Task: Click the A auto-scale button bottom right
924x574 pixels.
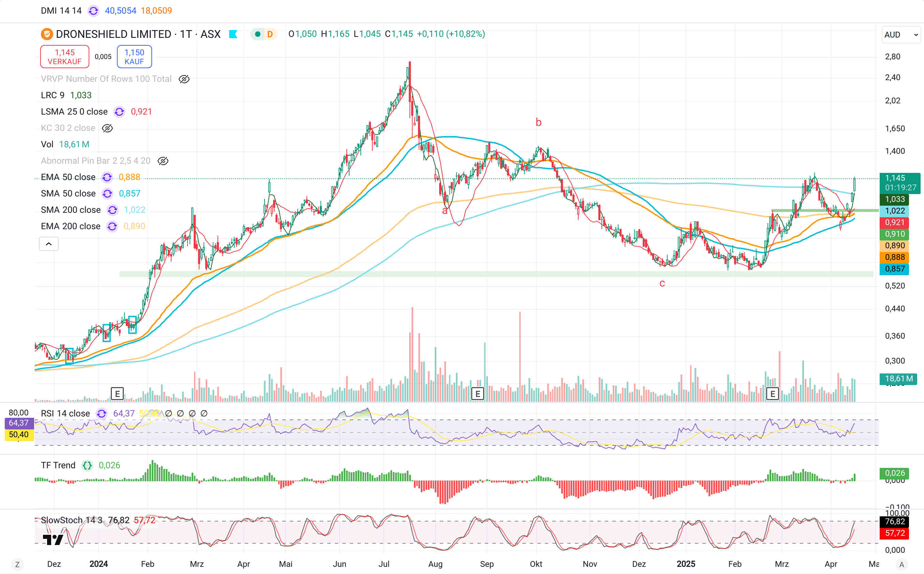Action: coord(902,564)
